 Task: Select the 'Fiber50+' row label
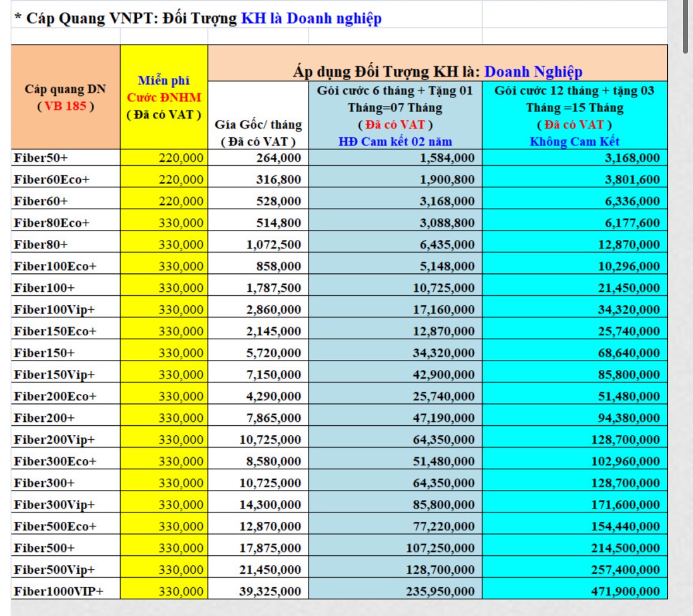tap(41, 158)
